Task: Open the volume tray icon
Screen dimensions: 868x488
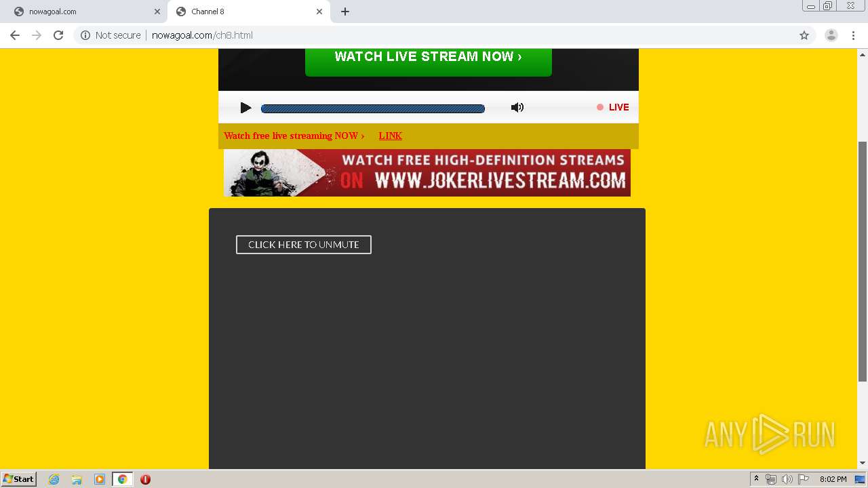Action: (x=787, y=479)
